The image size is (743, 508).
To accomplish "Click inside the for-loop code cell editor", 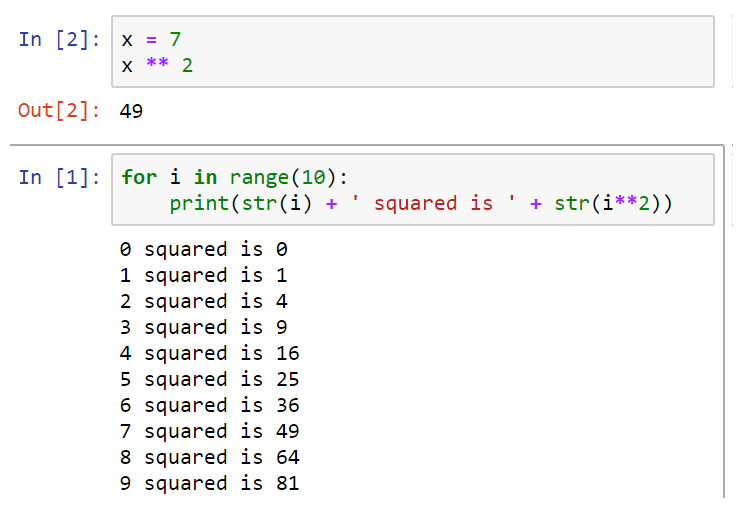I will 413,190.
